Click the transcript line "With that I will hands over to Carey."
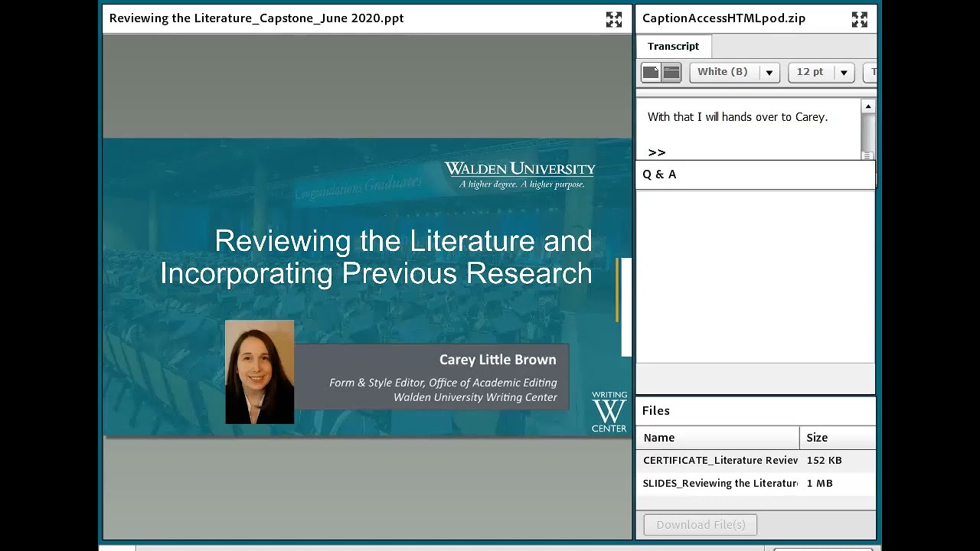This screenshot has height=551, width=980. pos(737,117)
